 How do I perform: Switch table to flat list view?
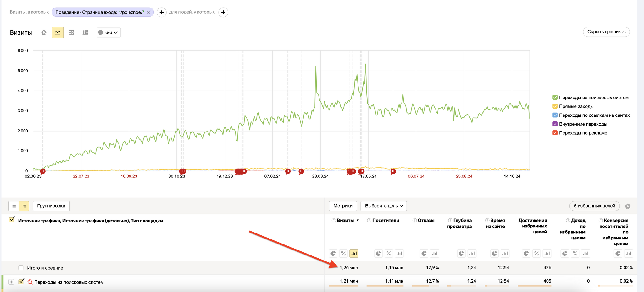pos(14,206)
